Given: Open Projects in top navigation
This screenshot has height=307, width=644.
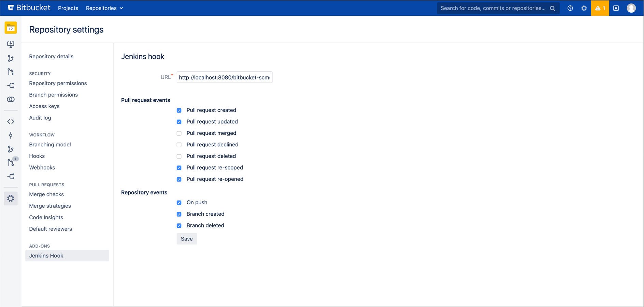Looking at the screenshot, I should (68, 8).
